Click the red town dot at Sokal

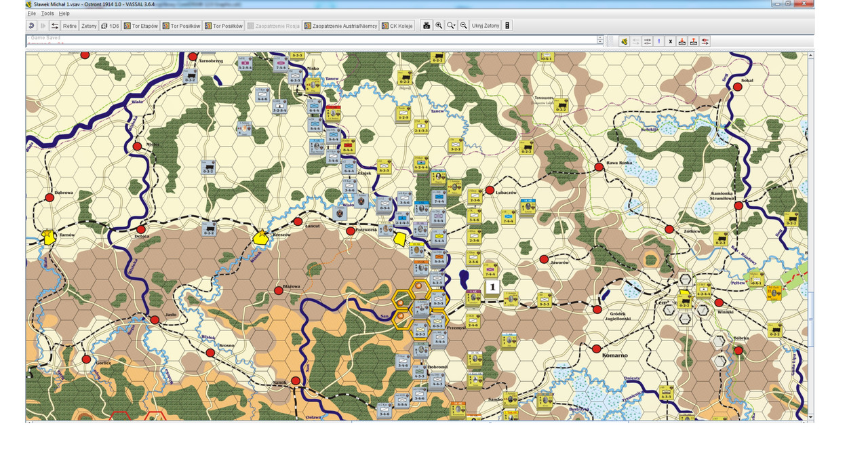click(x=738, y=85)
